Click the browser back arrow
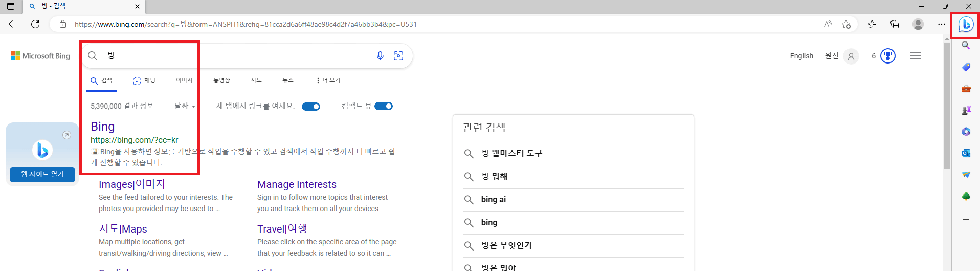The width and height of the screenshot is (980, 271). pyautogui.click(x=13, y=24)
